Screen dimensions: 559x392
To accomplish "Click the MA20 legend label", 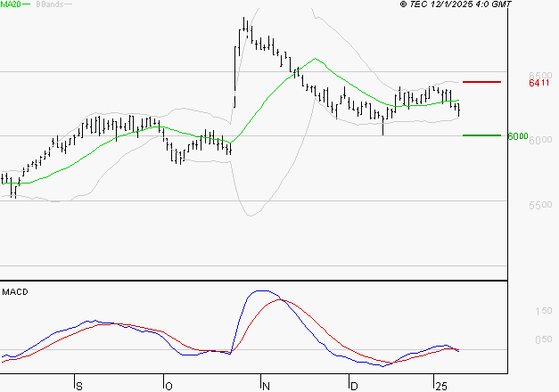I will click(11, 4).
